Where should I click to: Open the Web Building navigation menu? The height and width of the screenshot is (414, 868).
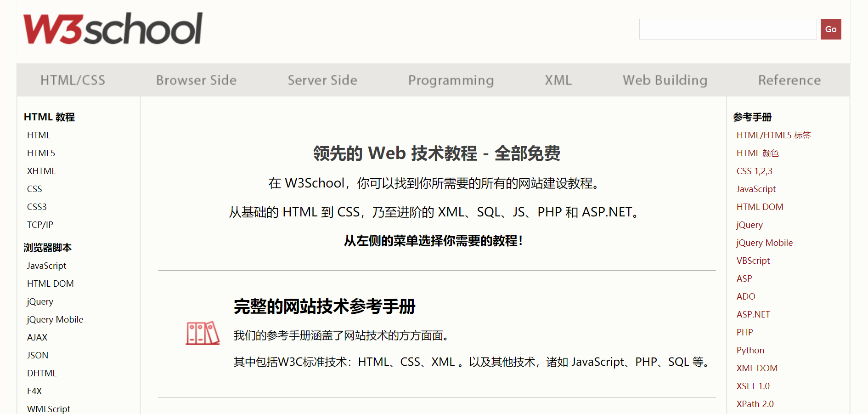coord(665,80)
